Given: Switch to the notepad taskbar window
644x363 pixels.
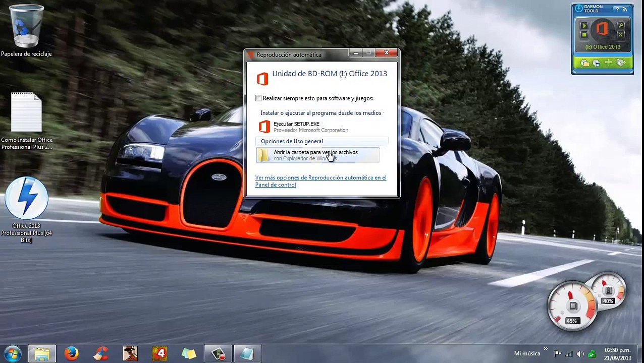Looking at the screenshot, I should tap(247, 353).
